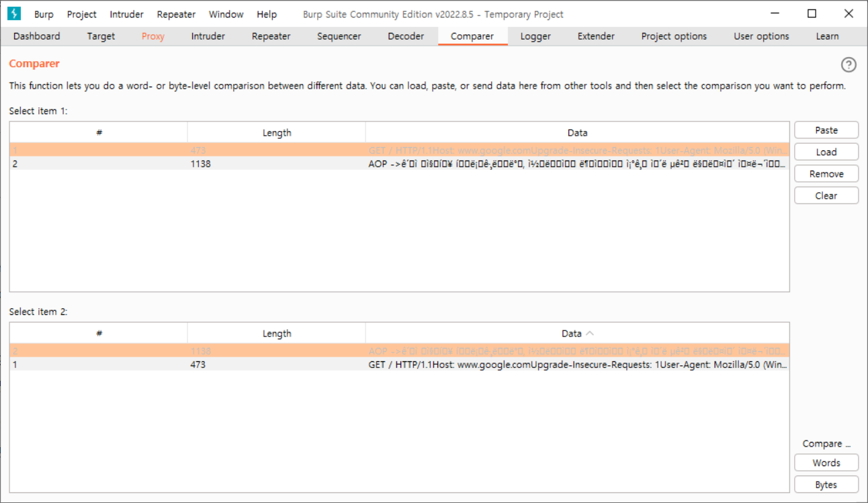Sort item 1 table by Length column
868x503 pixels.
pos(277,132)
